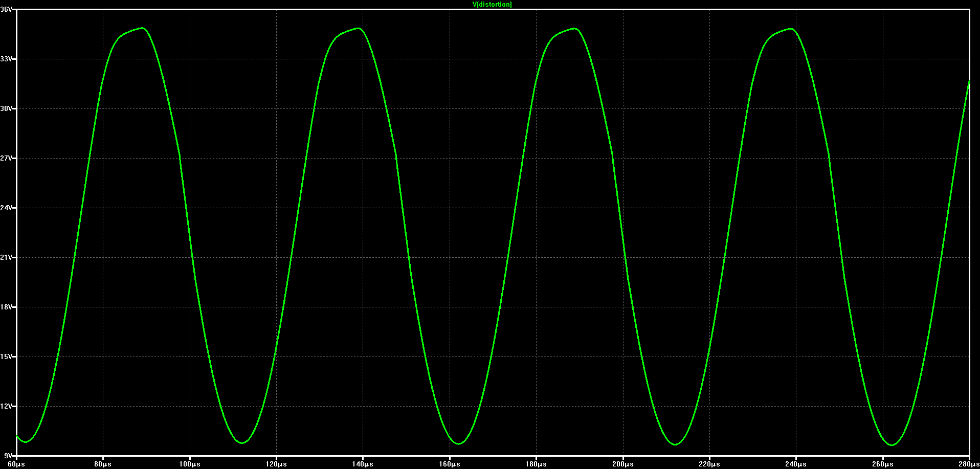
Task: Click the 9V vertical axis label
Action: 8,456
